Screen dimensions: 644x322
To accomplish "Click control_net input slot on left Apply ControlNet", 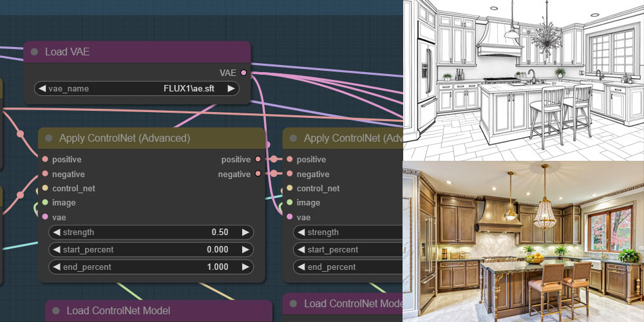I will tap(45, 188).
